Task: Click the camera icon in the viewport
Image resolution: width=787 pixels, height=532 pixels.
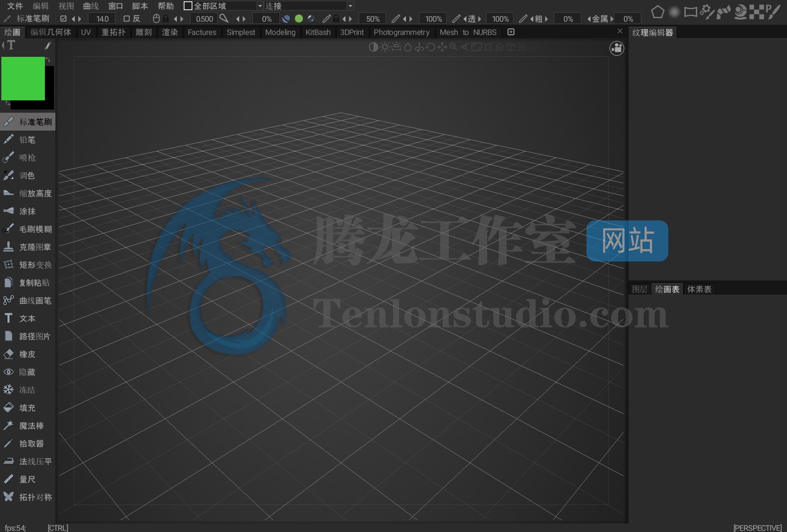Action: 617,48
